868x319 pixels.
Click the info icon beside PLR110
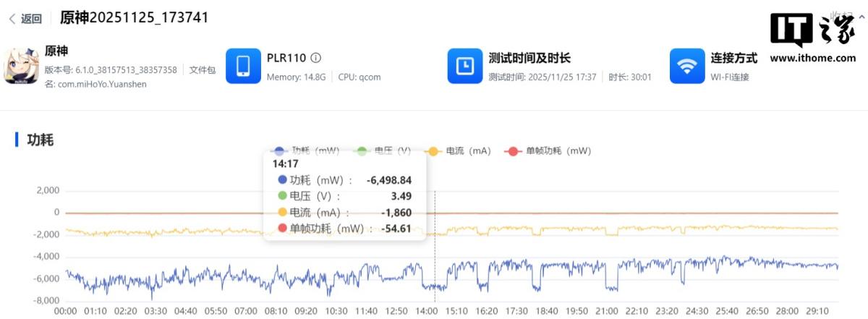[x=315, y=58]
